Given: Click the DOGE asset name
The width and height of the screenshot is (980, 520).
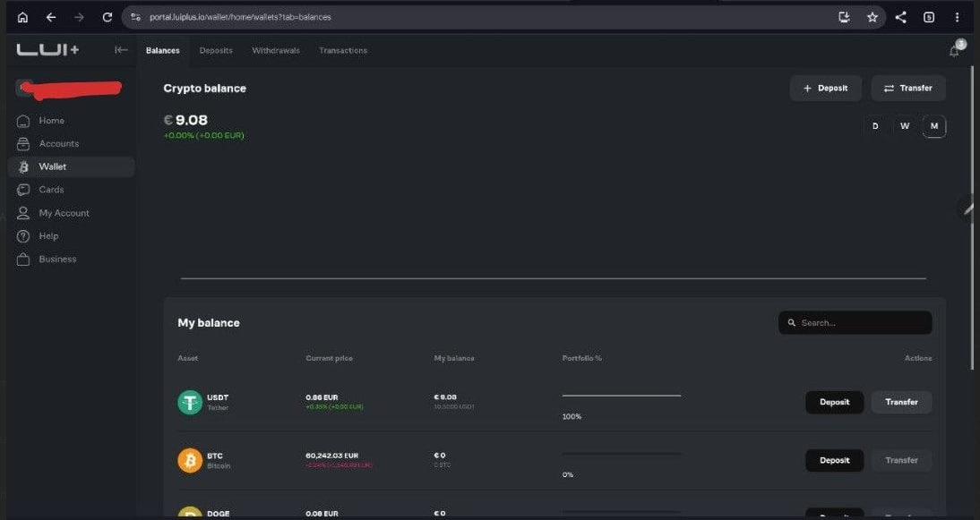Looking at the screenshot, I should [218, 514].
